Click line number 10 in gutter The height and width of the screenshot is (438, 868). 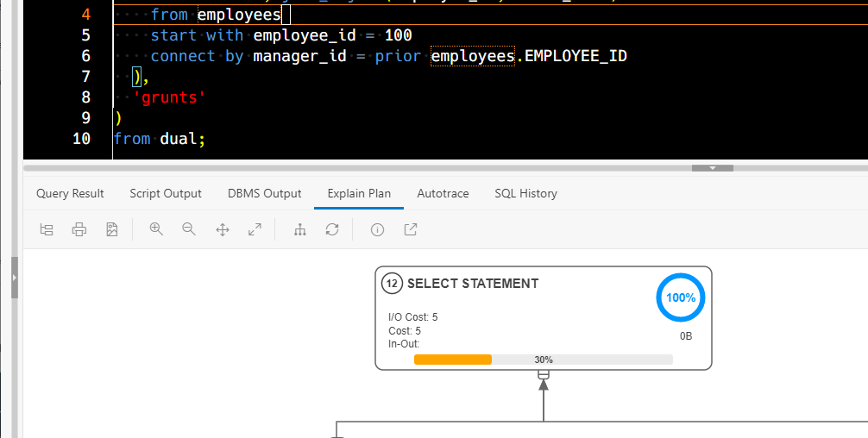[x=81, y=138]
